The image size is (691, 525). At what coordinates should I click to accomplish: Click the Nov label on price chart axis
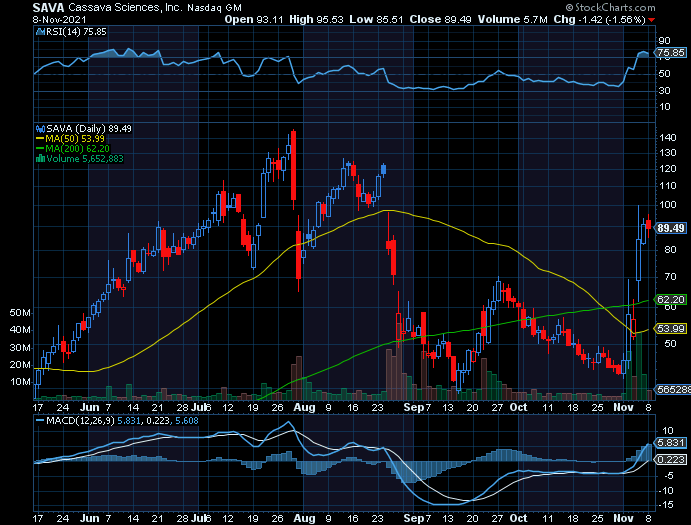[x=623, y=407]
